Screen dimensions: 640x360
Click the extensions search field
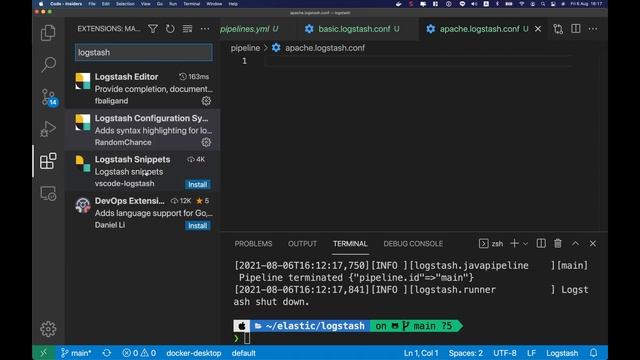[144, 53]
